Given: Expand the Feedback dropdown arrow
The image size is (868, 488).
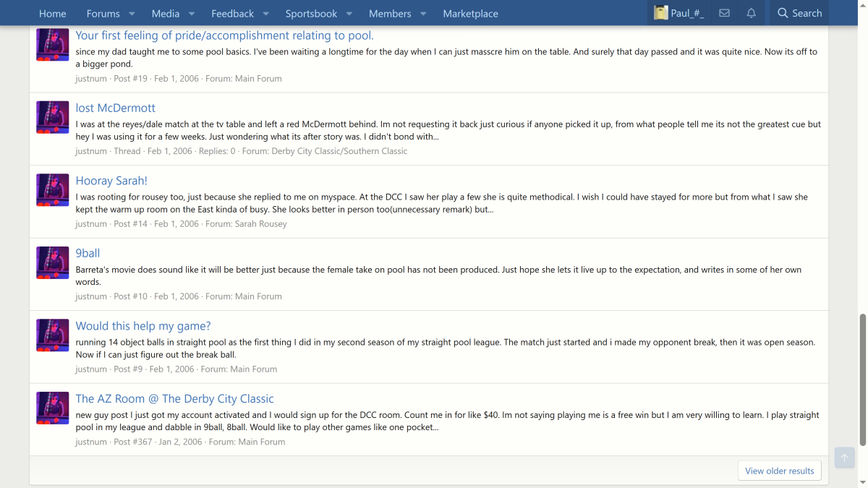Looking at the screenshot, I should pos(265,14).
